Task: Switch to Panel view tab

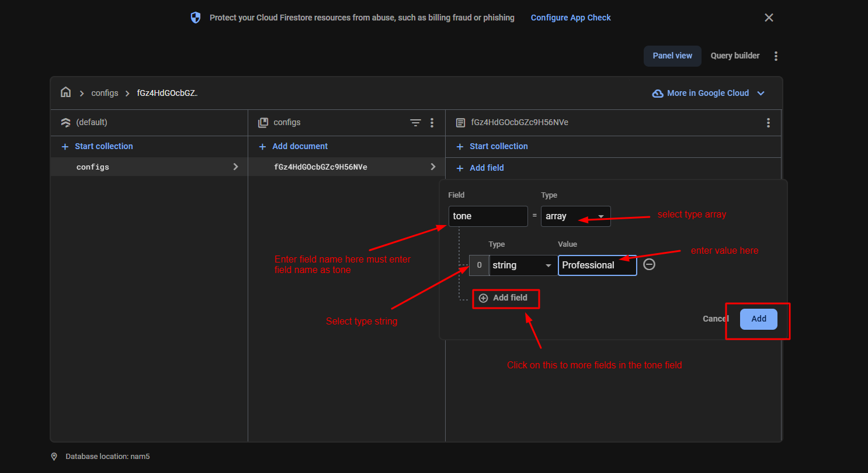Action: pos(672,56)
